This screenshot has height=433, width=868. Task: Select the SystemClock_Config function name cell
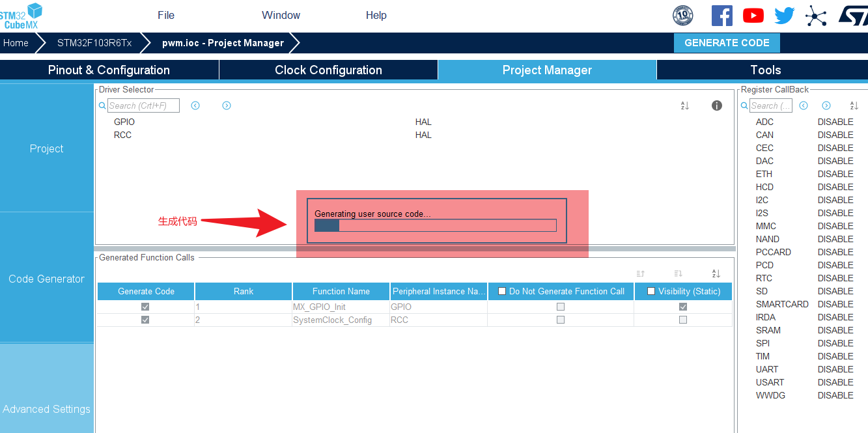click(x=341, y=320)
